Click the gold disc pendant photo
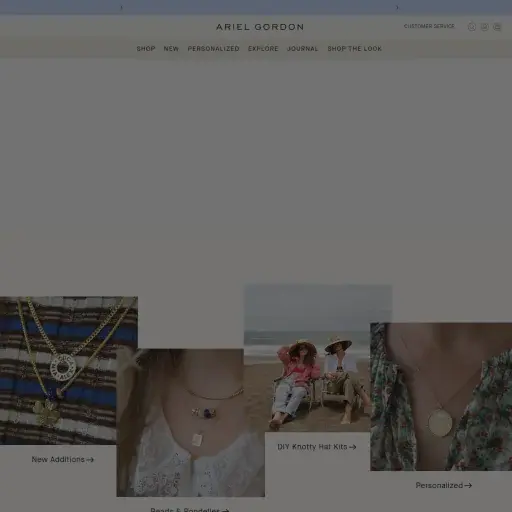This screenshot has width=512, height=512. click(441, 397)
